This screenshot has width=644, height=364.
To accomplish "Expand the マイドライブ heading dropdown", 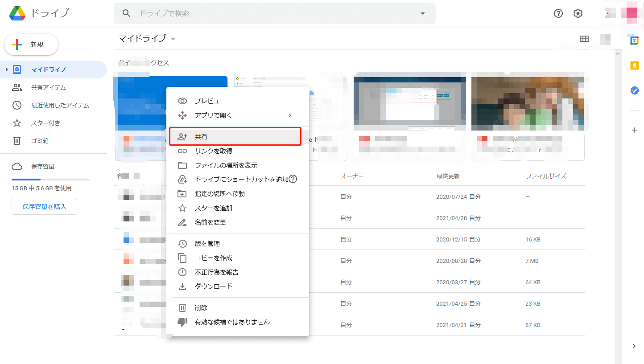I will (173, 39).
